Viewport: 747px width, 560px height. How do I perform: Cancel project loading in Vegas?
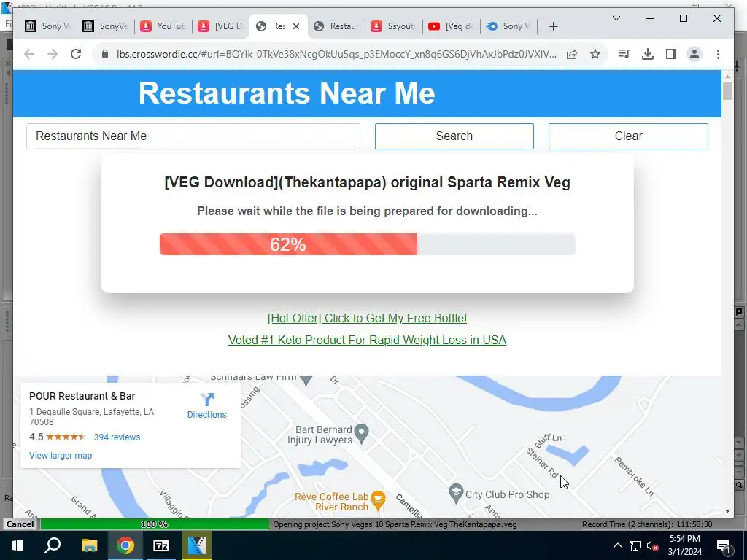[20, 524]
